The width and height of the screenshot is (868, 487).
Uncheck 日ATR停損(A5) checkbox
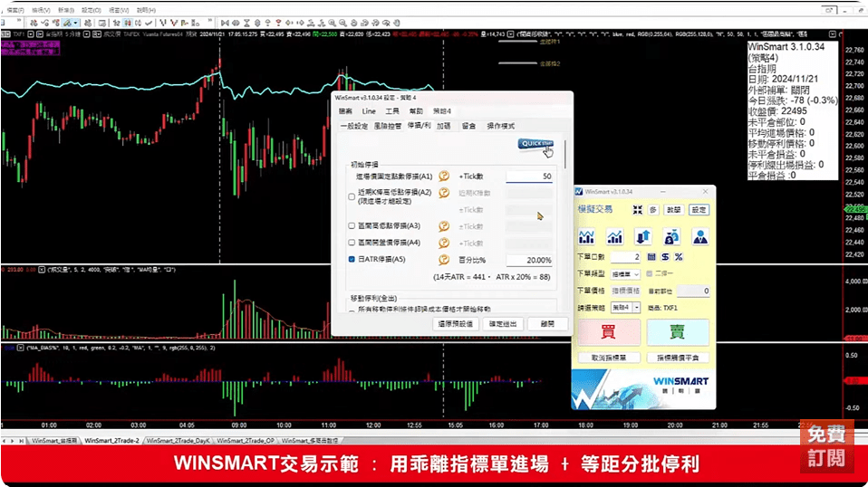[352, 259]
